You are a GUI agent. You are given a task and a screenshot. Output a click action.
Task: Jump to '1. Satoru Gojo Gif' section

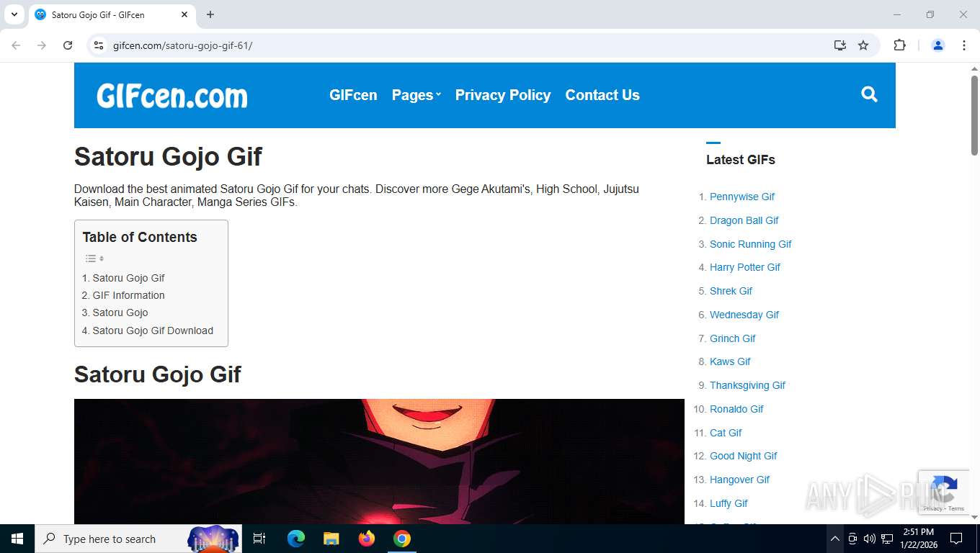coord(123,278)
